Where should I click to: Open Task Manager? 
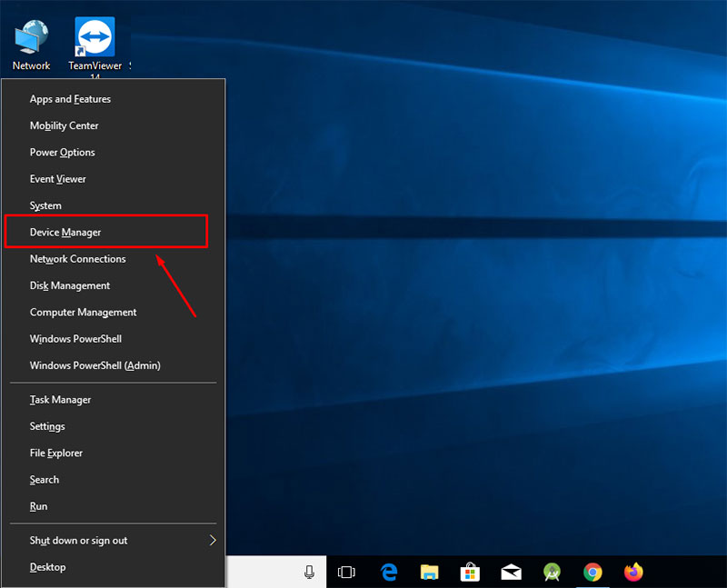pos(113,400)
